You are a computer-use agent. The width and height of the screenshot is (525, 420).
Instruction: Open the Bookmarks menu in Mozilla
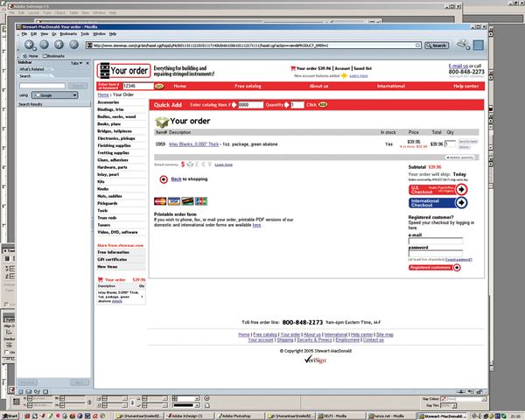[x=68, y=34]
